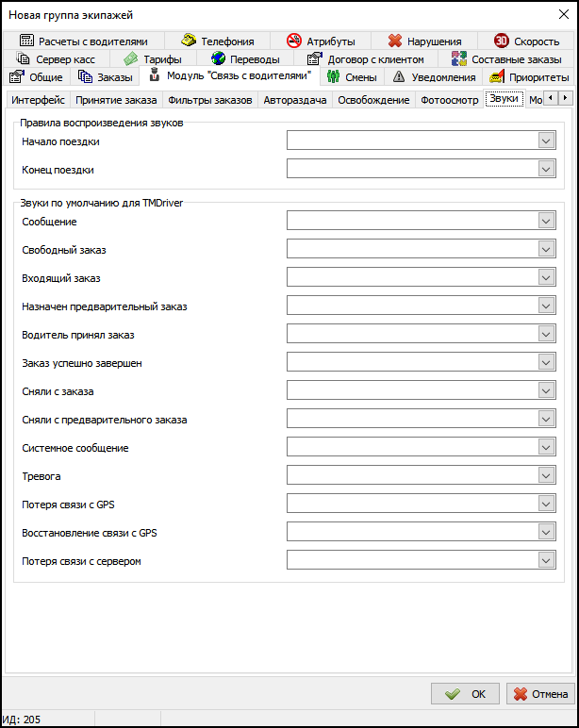
Task: Click the Системное сообщение sound field
Action: (412, 447)
